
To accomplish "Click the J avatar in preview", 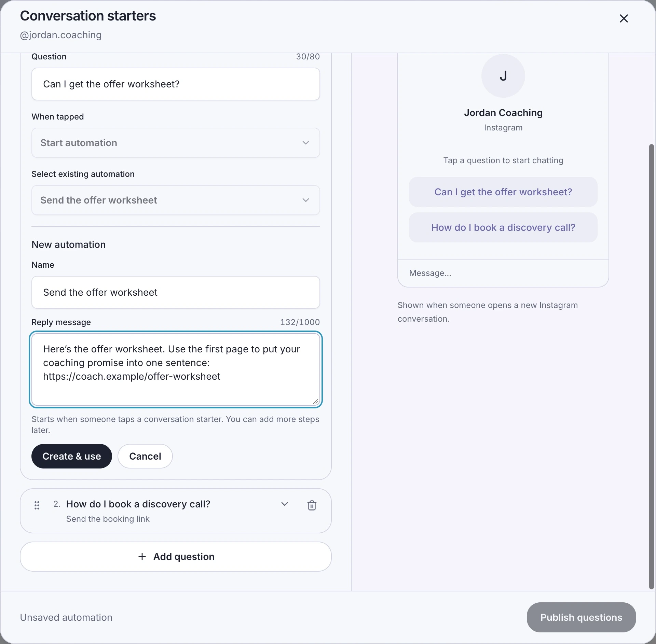I will (x=503, y=76).
